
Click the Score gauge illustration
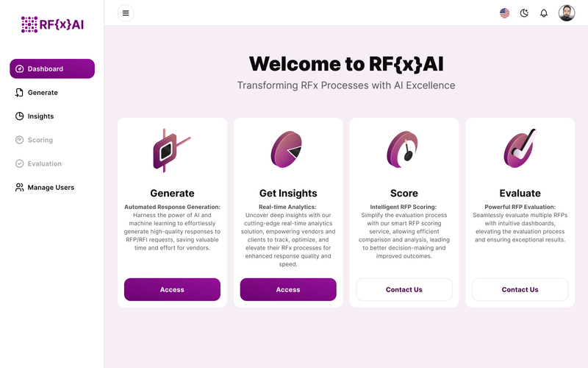[402, 149]
